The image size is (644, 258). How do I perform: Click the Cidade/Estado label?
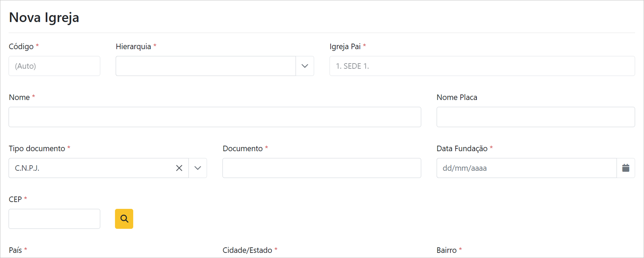(x=247, y=250)
